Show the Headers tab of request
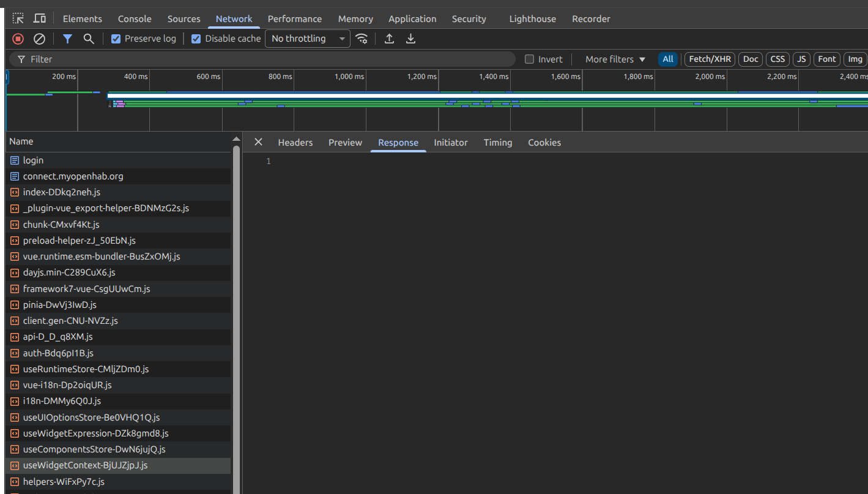This screenshot has height=494, width=868. 295,143
